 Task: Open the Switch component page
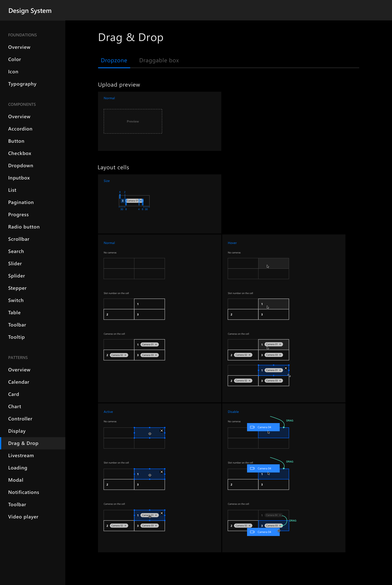click(x=16, y=300)
